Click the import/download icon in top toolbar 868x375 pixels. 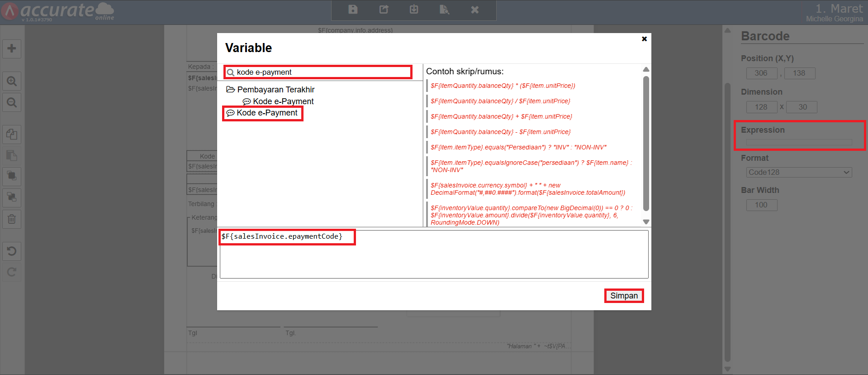coord(414,10)
